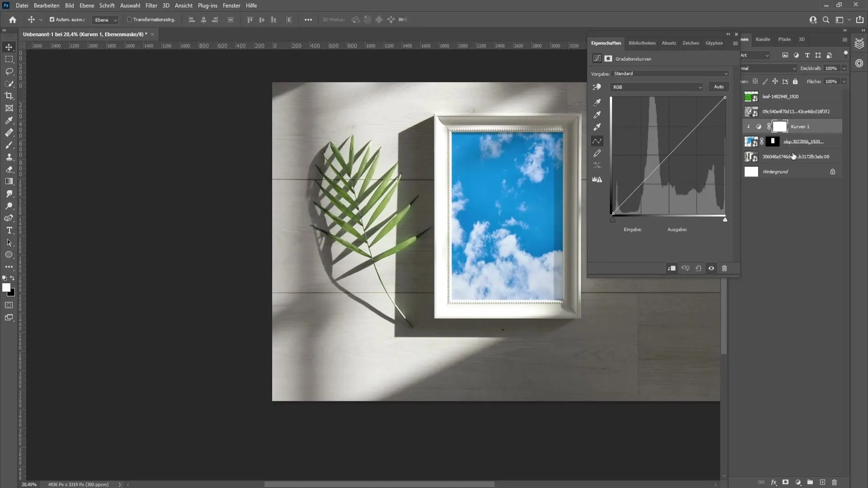This screenshot has width=868, height=488.
Task: Create a new layer group folder
Action: click(810, 482)
